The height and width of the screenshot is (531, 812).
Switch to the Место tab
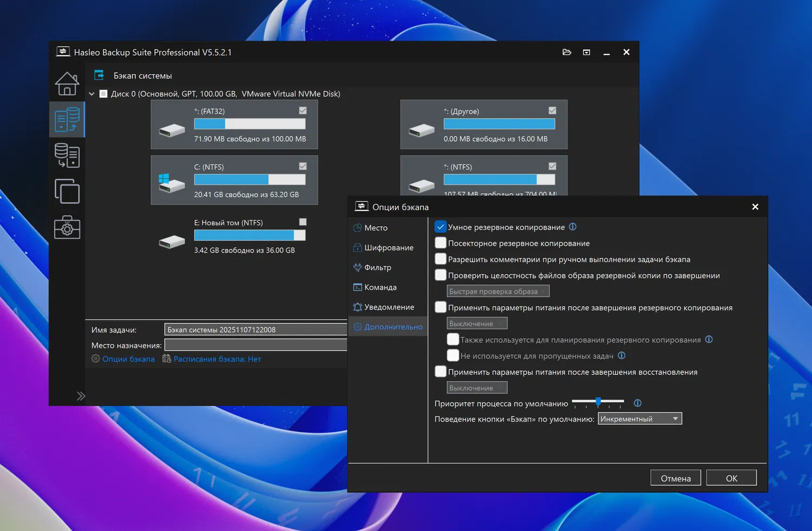point(388,228)
